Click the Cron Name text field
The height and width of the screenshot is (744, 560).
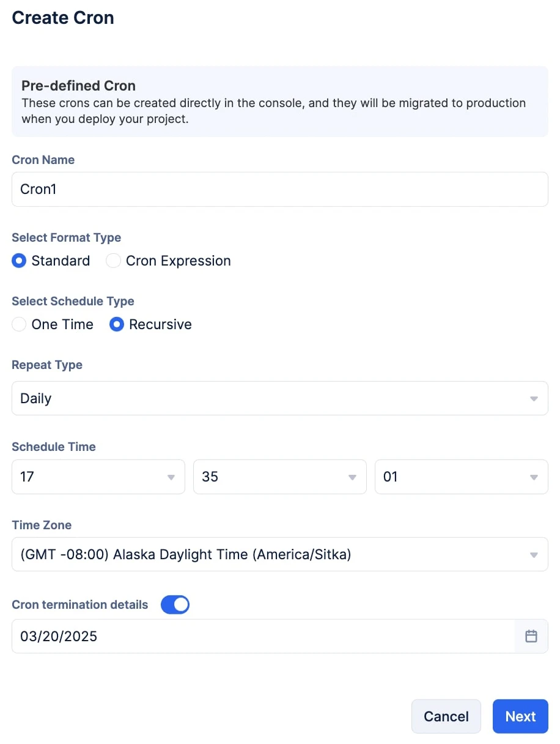tap(280, 189)
